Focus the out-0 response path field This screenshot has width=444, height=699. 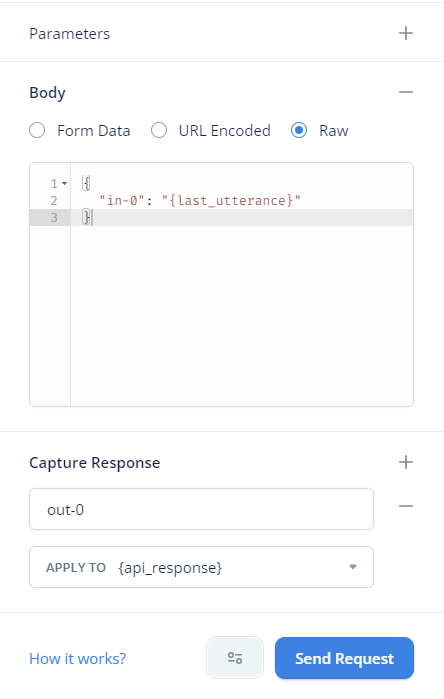click(x=201, y=509)
